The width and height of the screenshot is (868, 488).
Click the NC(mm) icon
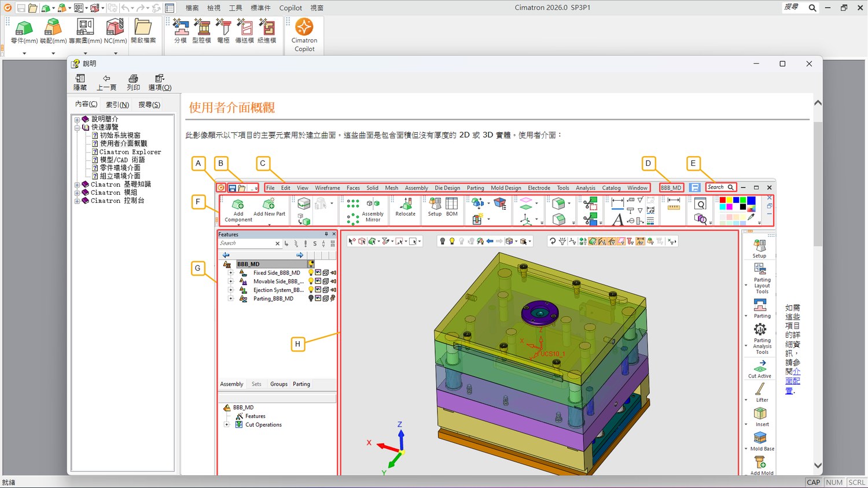point(115,27)
